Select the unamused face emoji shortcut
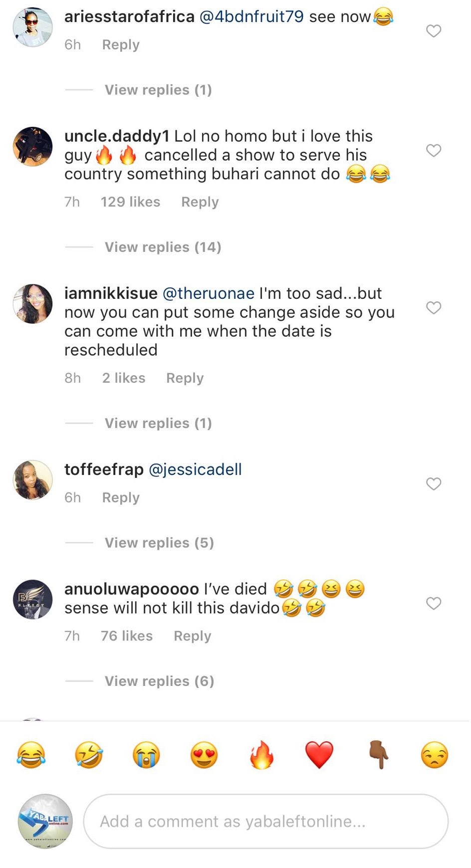Viewport: 471px width, 868px height. click(435, 754)
